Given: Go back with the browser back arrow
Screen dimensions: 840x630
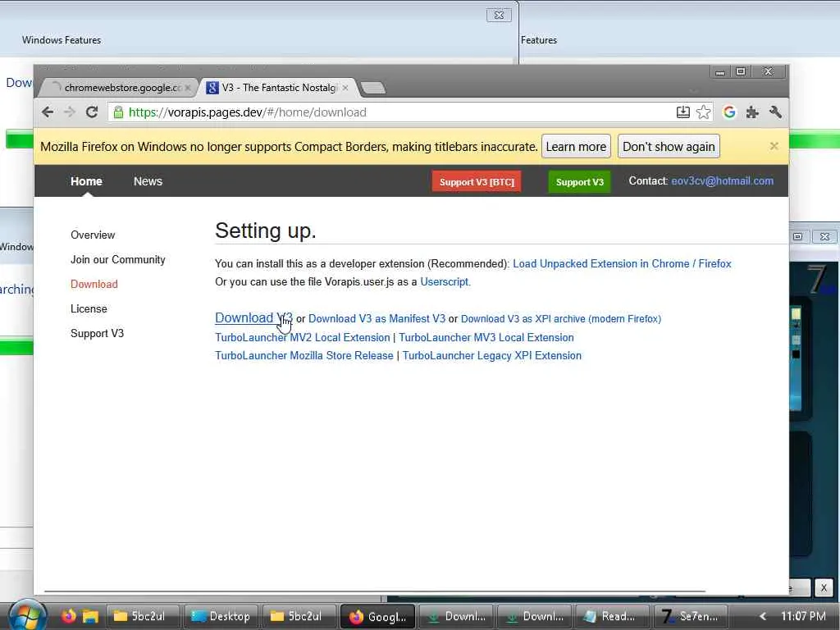Looking at the screenshot, I should pyautogui.click(x=48, y=112).
